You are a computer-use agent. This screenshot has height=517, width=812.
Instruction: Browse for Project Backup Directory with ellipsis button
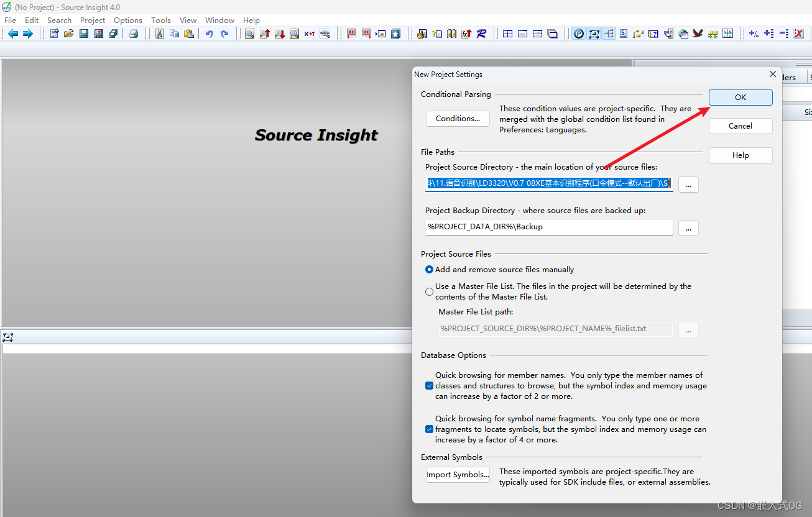688,227
